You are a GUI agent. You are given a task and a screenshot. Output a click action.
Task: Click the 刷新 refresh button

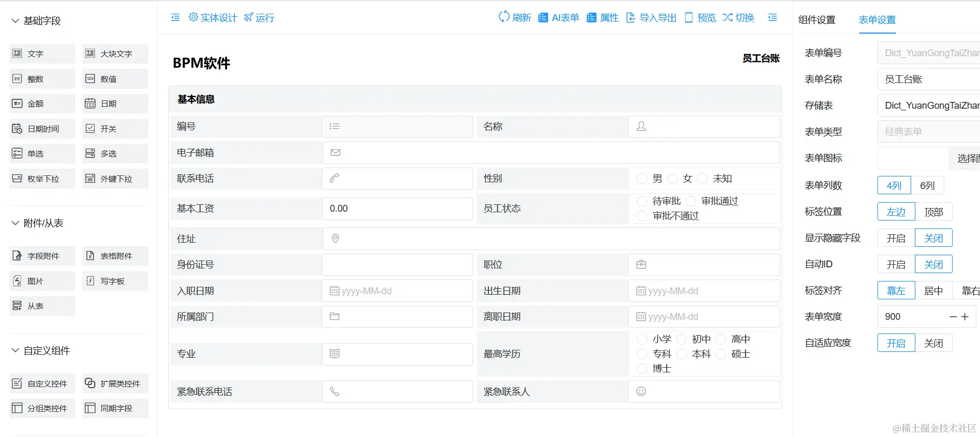pyautogui.click(x=515, y=17)
